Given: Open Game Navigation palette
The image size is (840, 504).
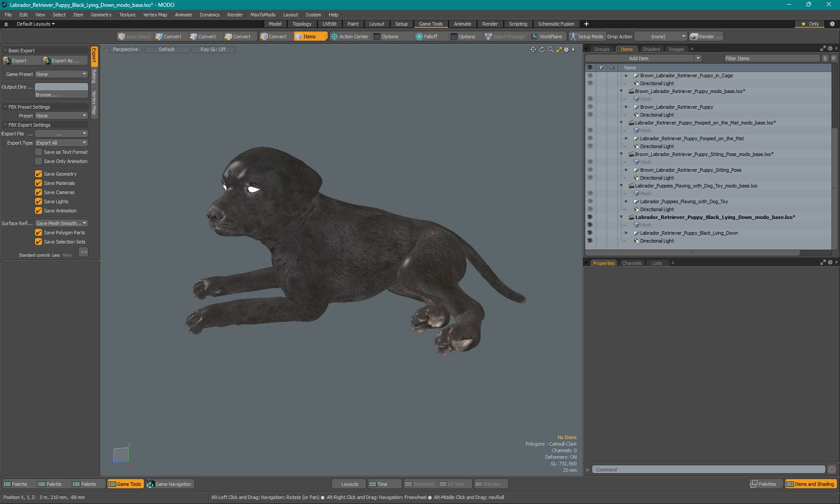Looking at the screenshot, I should tap(169, 484).
